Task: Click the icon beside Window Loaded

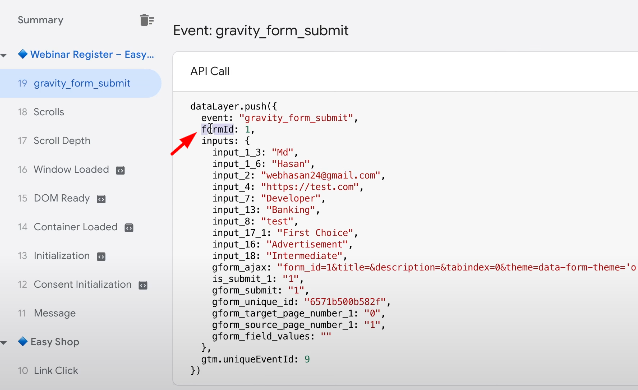Action: [x=120, y=171]
